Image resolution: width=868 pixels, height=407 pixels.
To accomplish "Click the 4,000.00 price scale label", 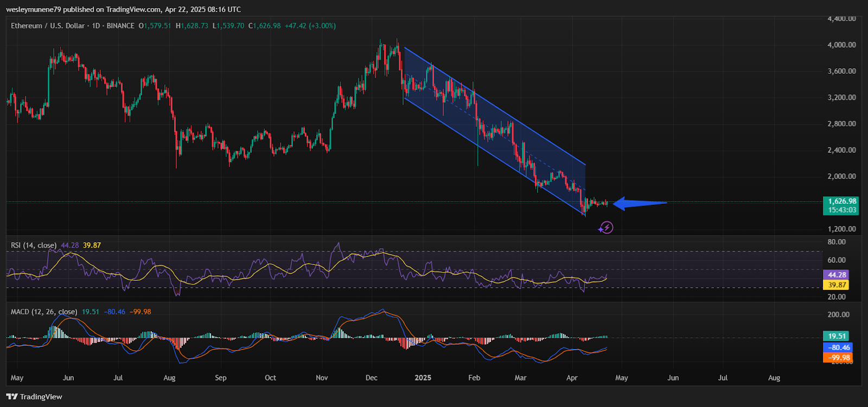I will click(841, 45).
